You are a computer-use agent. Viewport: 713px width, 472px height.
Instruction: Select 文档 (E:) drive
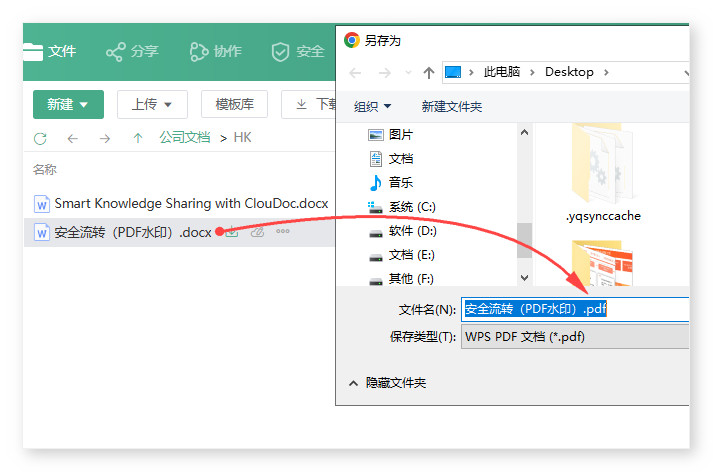pos(402,255)
